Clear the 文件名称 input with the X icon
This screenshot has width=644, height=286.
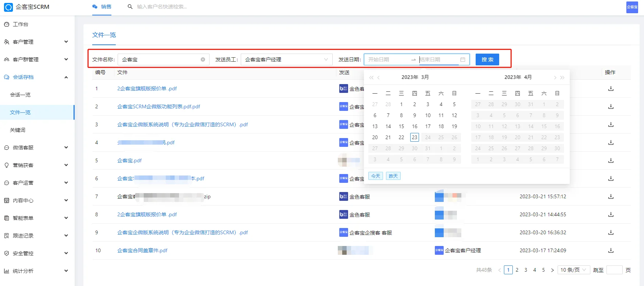[x=203, y=59]
